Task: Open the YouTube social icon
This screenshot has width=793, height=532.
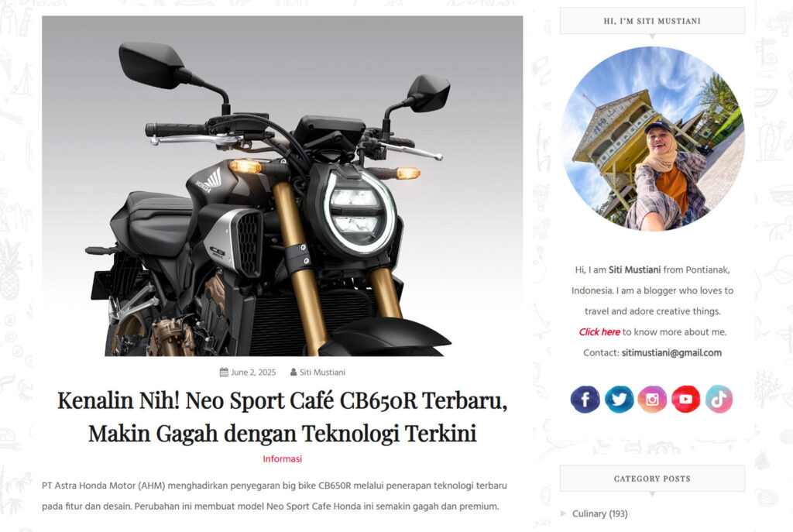Action: (x=686, y=399)
